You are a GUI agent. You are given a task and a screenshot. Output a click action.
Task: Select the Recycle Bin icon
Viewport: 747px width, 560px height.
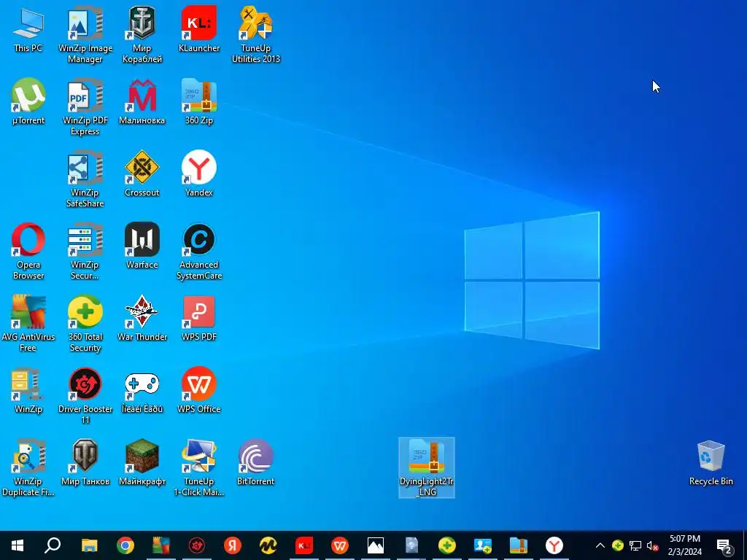click(x=711, y=463)
